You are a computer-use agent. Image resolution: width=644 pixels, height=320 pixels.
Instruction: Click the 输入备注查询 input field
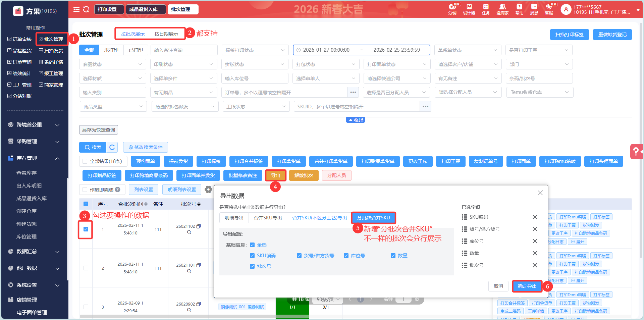point(184,50)
